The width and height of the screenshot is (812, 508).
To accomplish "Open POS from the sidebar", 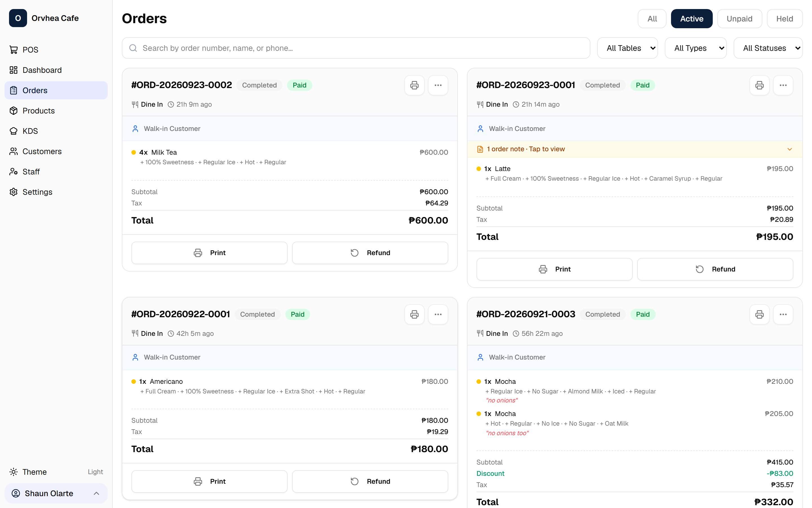I will [56, 50].
